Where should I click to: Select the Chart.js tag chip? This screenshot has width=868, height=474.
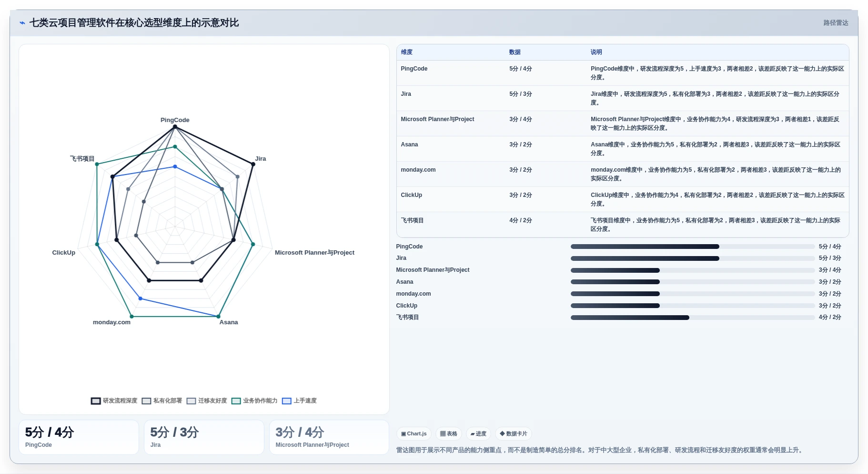point(414,434)
